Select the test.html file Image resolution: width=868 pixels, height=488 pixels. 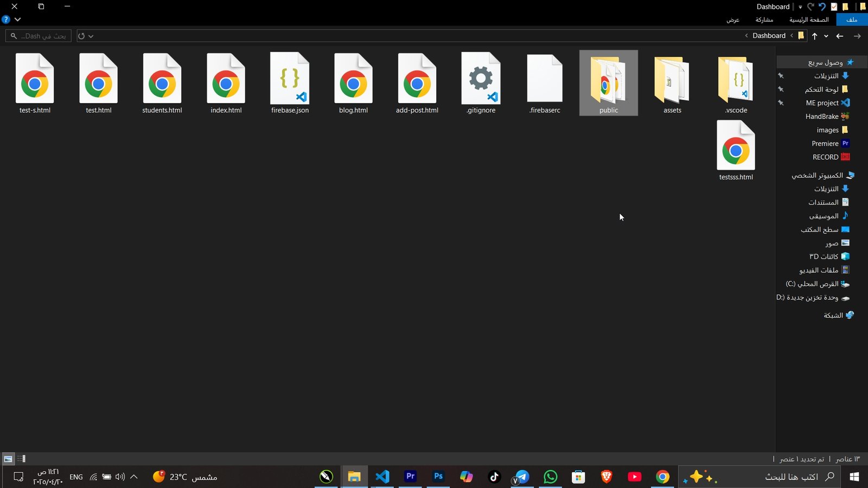[98, 84]
